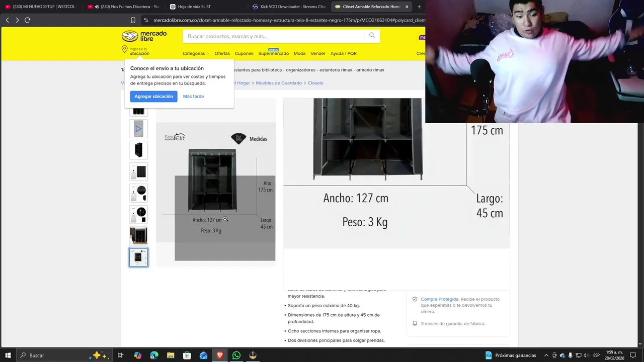Open Microsoft Store from the taskbar
Image resolution: width=644 pixels, height=362 pixels.
pos(187,355)
